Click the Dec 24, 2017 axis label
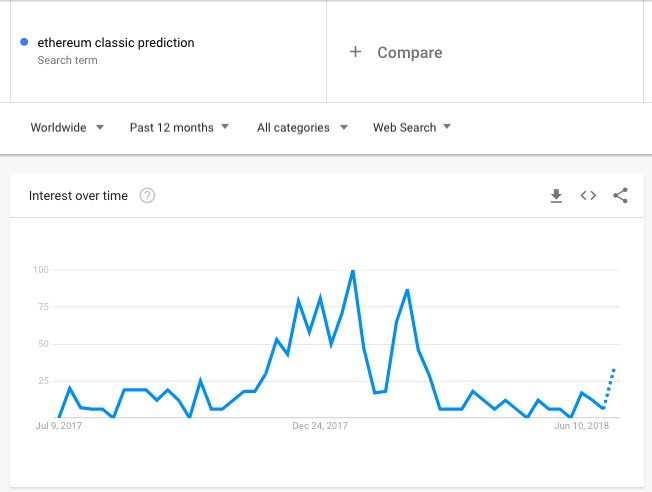652x492 pixels. pos(320,426)
